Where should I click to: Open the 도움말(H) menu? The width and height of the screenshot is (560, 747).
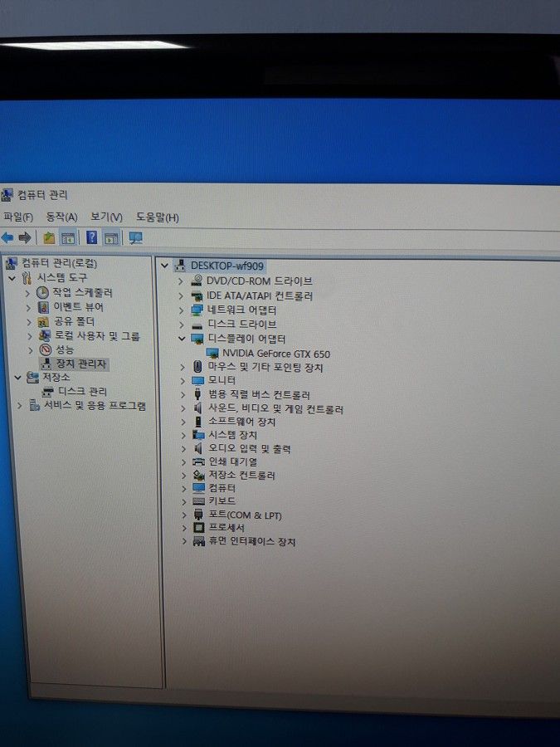pos(157,217)
